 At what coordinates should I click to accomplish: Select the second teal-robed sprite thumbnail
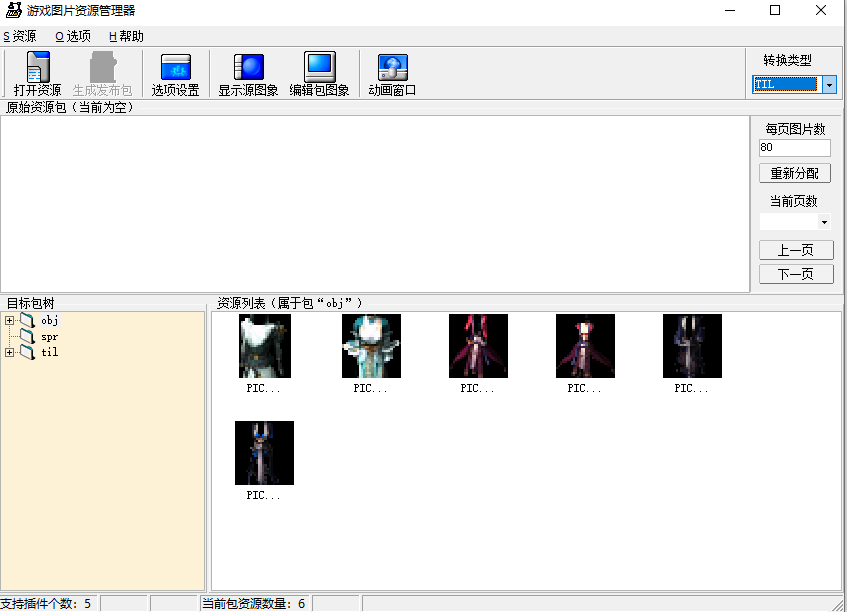(x=372, y=346)
